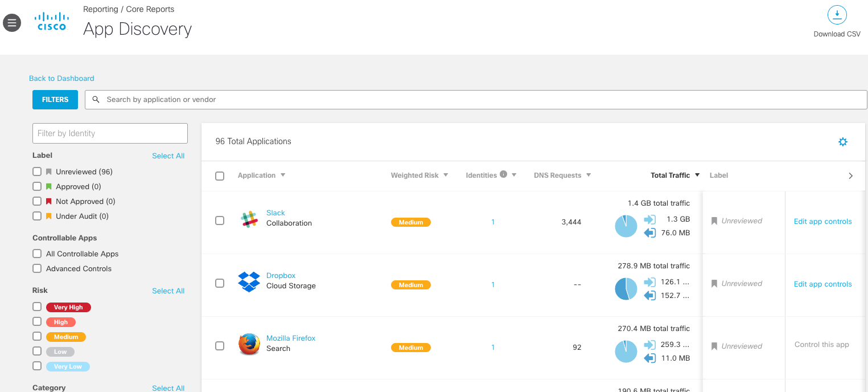Select All under Category filters

tap(168, 388)
